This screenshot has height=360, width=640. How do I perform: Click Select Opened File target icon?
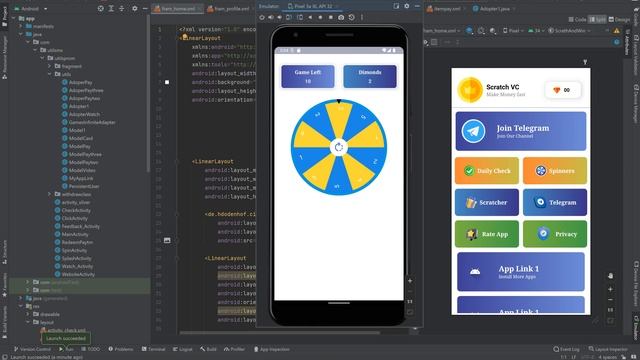click(101, 8)
